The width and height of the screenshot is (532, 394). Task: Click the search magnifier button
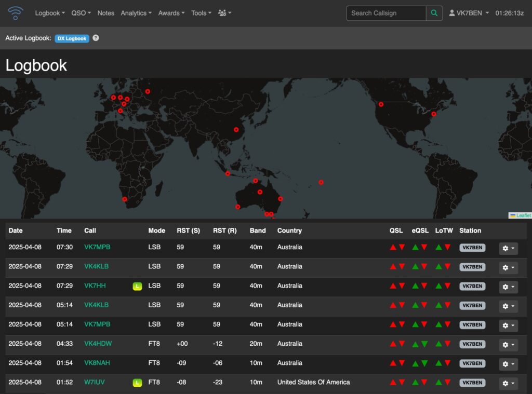coord(434,13)
